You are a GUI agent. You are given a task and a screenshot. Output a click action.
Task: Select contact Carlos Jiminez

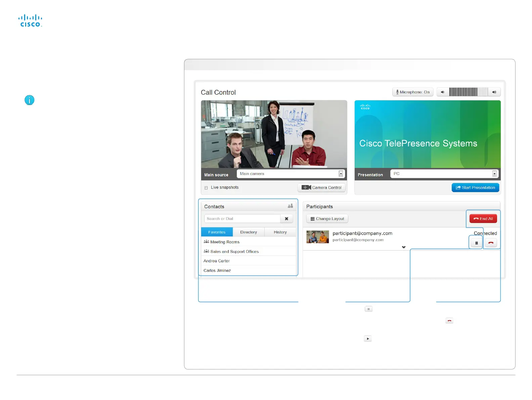(249, 270)
